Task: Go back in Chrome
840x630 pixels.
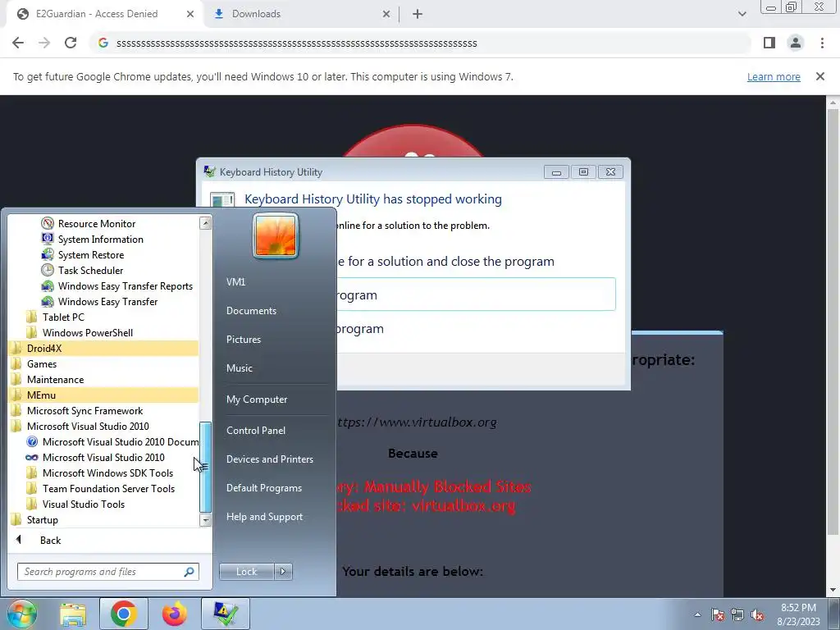Action: click(x=18, y=43)
